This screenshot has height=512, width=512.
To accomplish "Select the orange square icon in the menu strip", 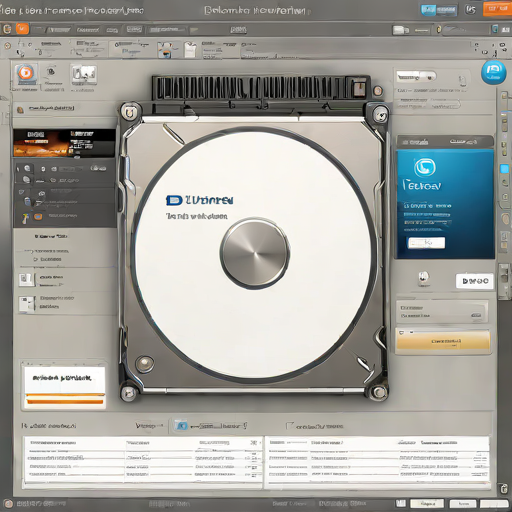I will point(22,29).
